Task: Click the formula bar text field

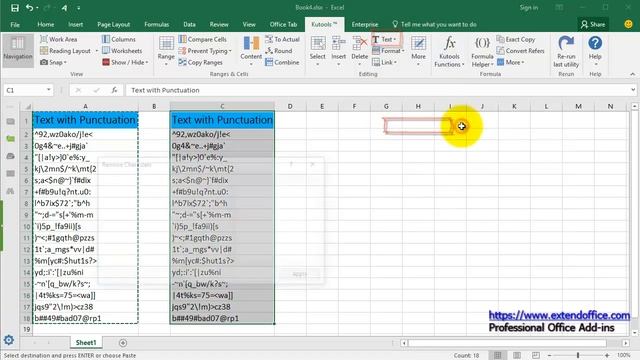Action: 378,90
